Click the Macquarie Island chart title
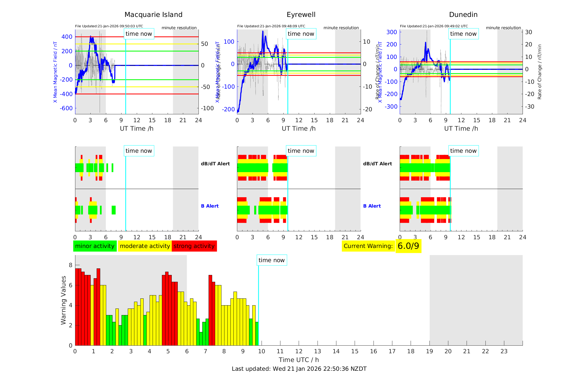The height and width of the screenshot is (392, 578). 153,15
